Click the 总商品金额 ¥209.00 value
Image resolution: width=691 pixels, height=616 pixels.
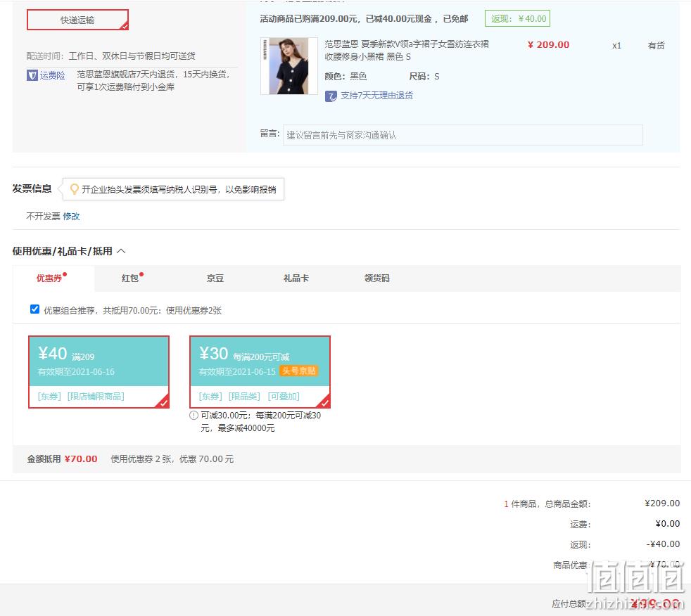pyautogui.click(x=662, y=503)
